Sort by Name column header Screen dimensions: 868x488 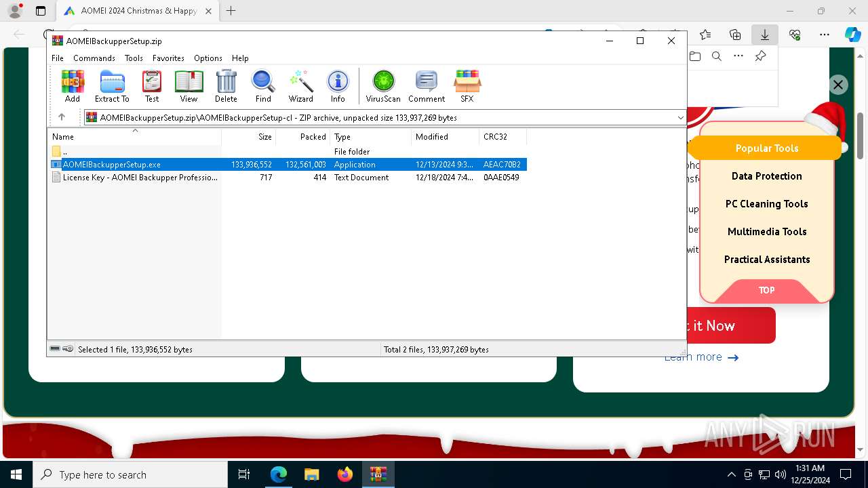pos(134,137)
